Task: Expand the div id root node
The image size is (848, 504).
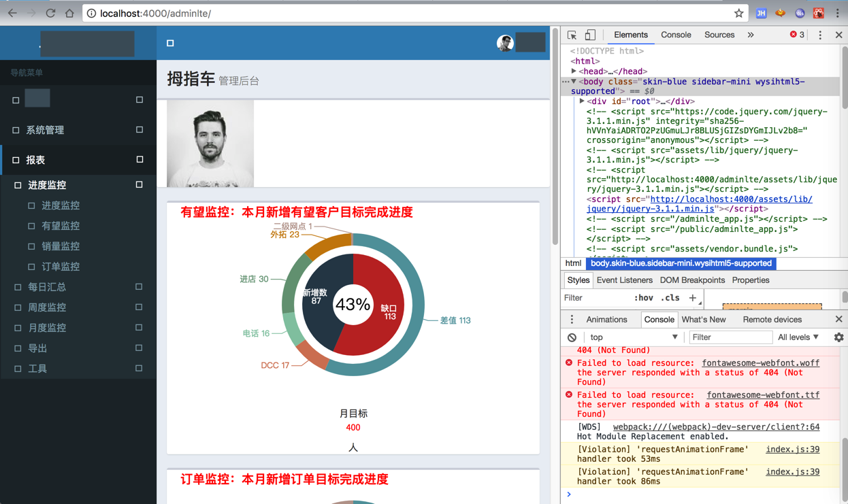Action: pos(582,101)
